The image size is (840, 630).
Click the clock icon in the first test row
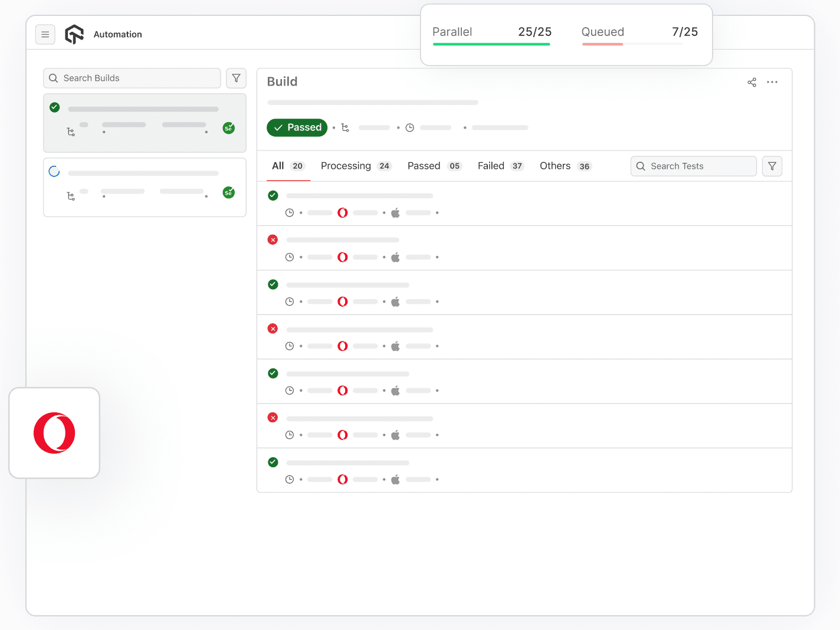tap(290, 212)
